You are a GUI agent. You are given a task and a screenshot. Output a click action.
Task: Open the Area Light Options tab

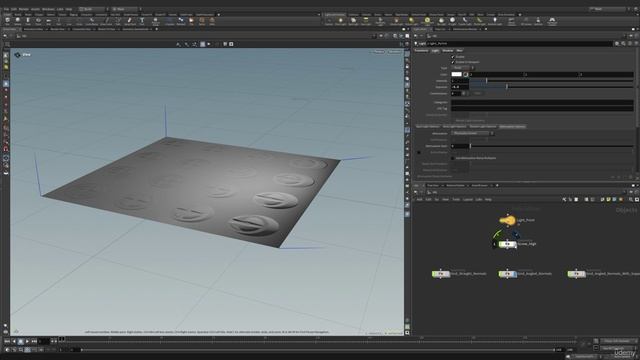point(454,127)
